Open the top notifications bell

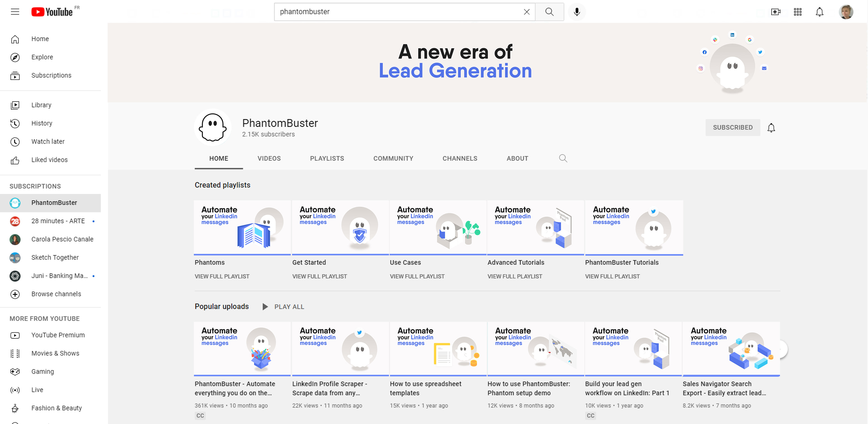coord(819,12)
